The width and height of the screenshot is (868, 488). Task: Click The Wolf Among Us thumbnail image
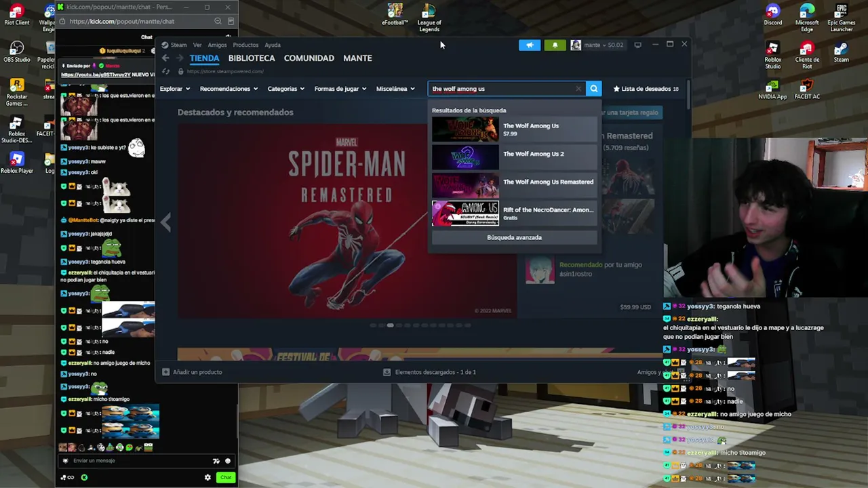[465, 129]
